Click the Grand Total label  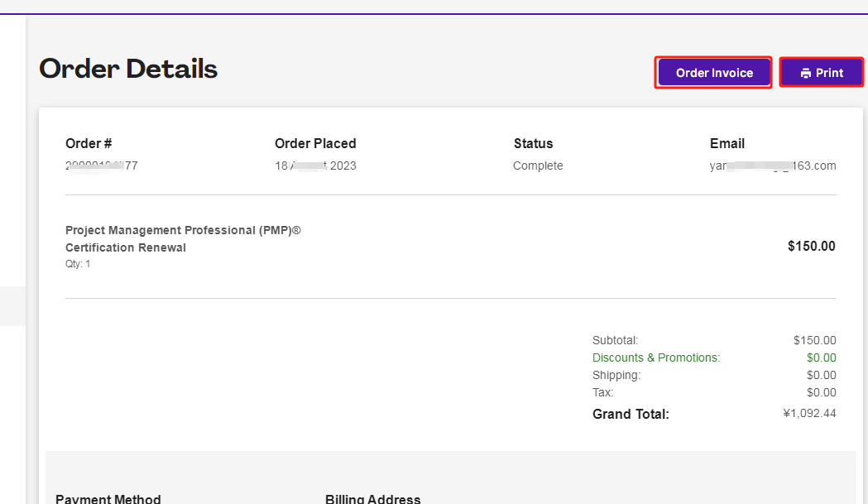tap(631, 414)
